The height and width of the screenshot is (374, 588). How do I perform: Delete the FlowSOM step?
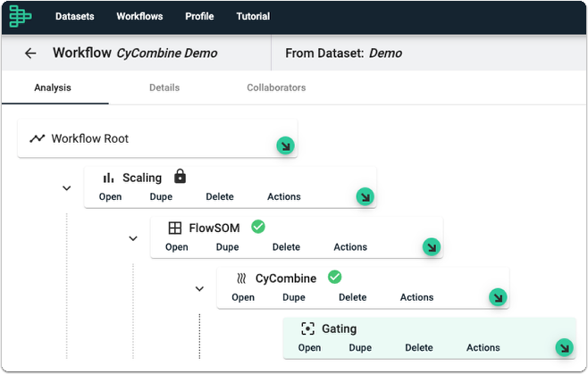pos(286,247)
